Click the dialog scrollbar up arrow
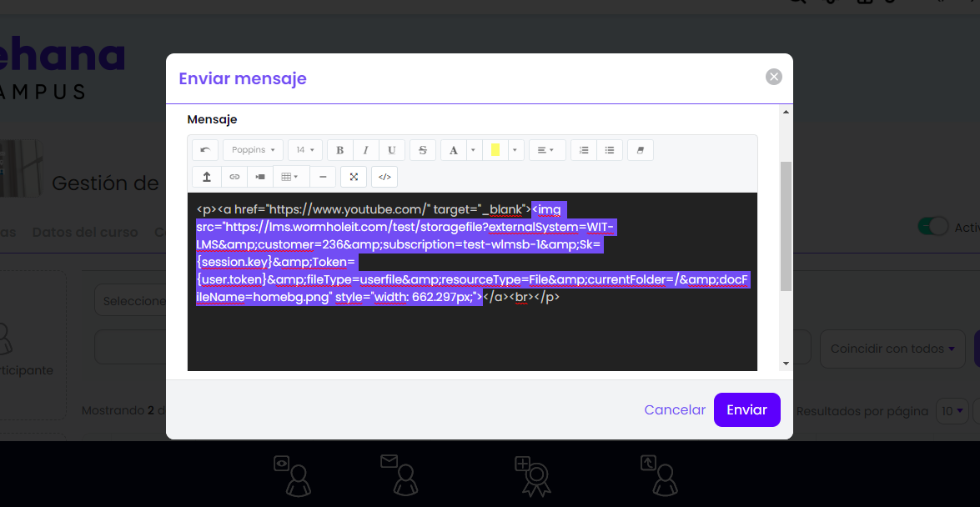980x507 pixels. click(x=786, y=112)
